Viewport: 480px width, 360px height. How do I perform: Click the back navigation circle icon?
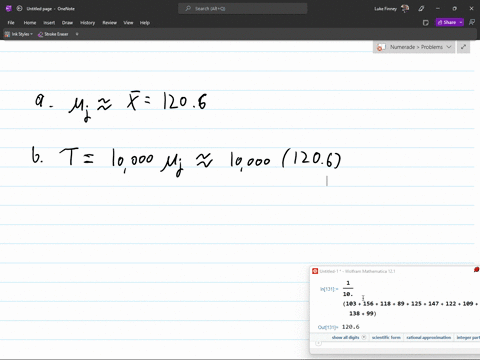click(19, 9)
